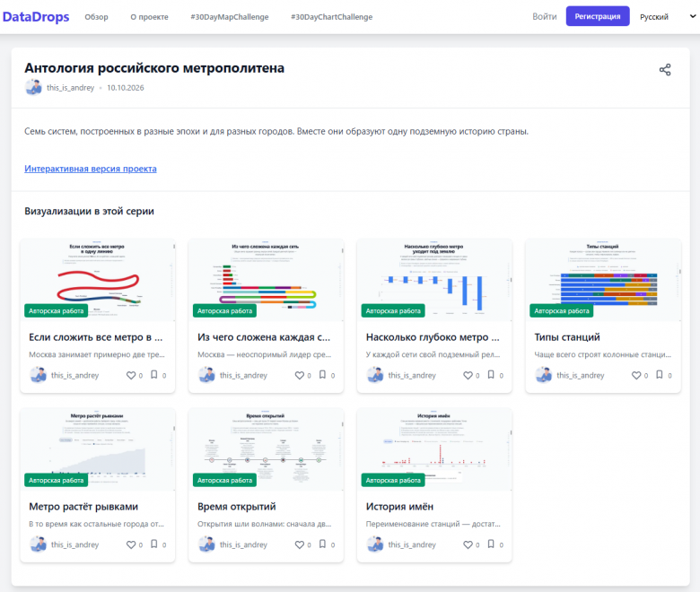Open the Обзор navigation item
This screenshot has width=700, height=592.
96,17
